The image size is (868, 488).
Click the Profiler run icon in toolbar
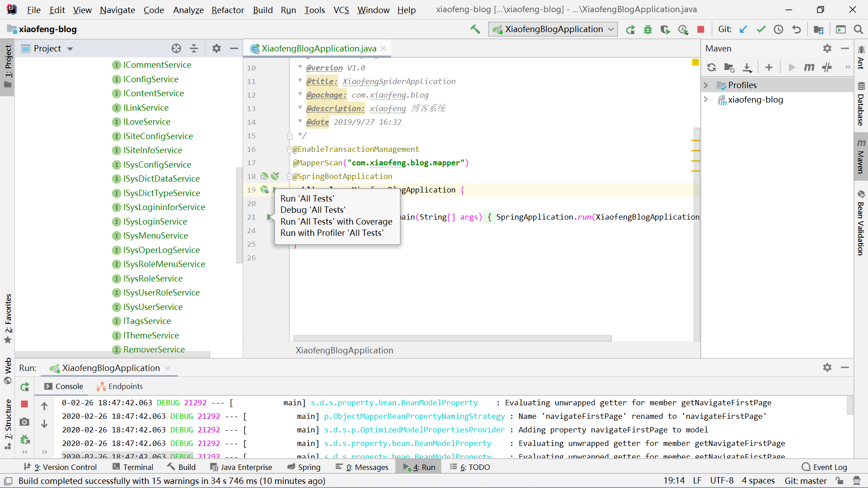click(x=683, y=29)
